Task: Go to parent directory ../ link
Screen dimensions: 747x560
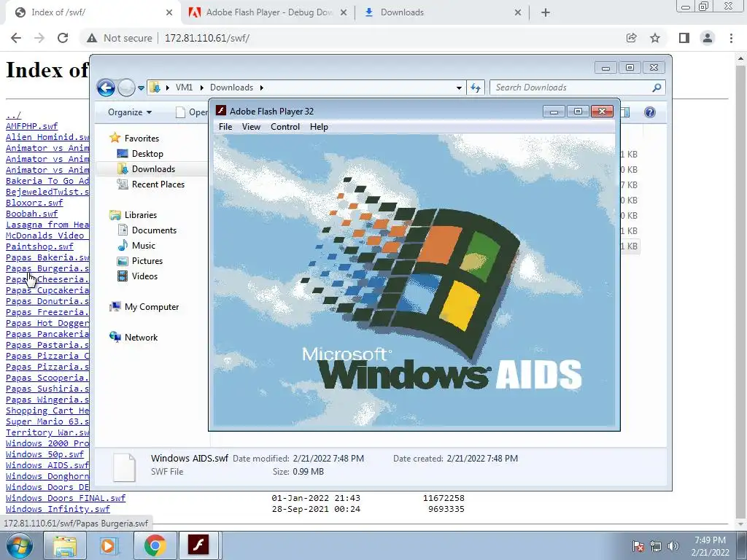Action: point(13,115)
